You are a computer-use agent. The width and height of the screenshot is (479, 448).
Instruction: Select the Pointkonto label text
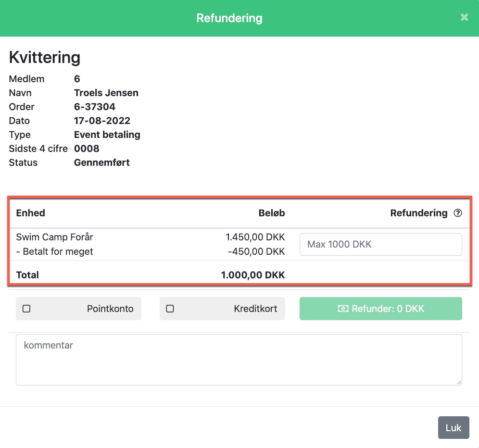pos(110,309)
